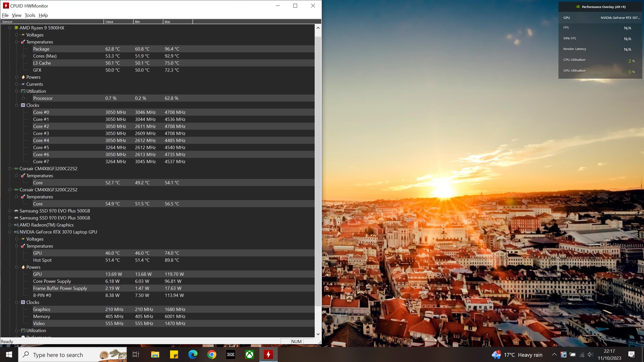Open Google Chrome from the taskbar
This screenshot has width=644, height=362.
[x=212, y=355]
